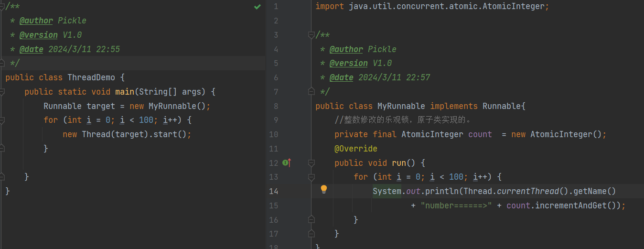Click the yellow lightbulb quick-fix icon
The width and height of the screenshot is (644, 249).
[x=324, y=189]
